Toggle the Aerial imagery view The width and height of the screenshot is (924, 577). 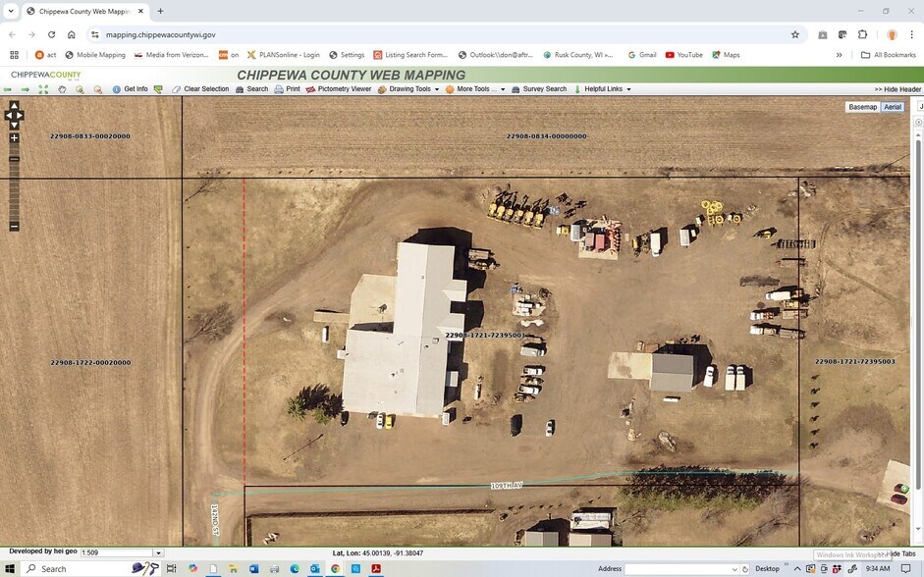point(892,107)
